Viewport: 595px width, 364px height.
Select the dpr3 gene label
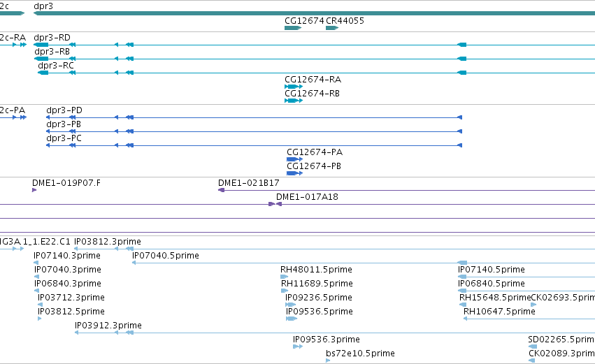point(43,6)
